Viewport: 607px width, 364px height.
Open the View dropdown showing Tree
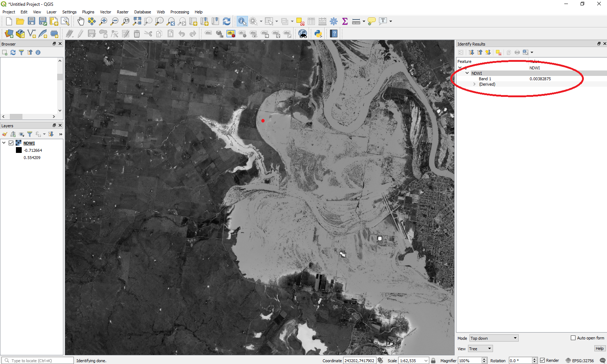pos(480,349)
